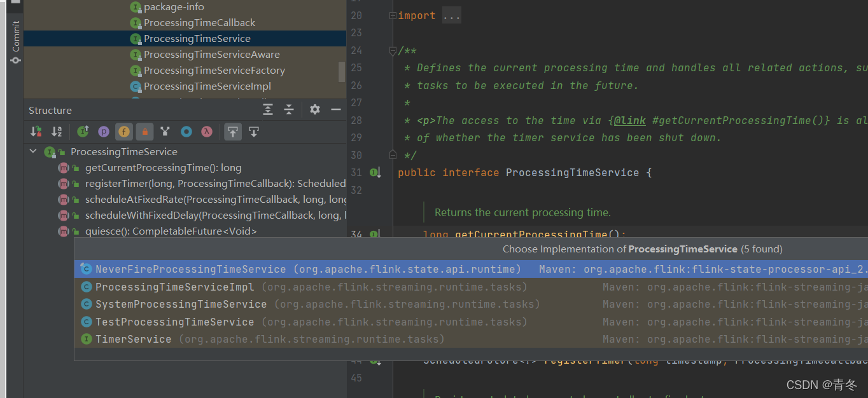Screen dimensions: 868x398
Task: Toggle Show Fields orange f icon
Action: (124, 132)
